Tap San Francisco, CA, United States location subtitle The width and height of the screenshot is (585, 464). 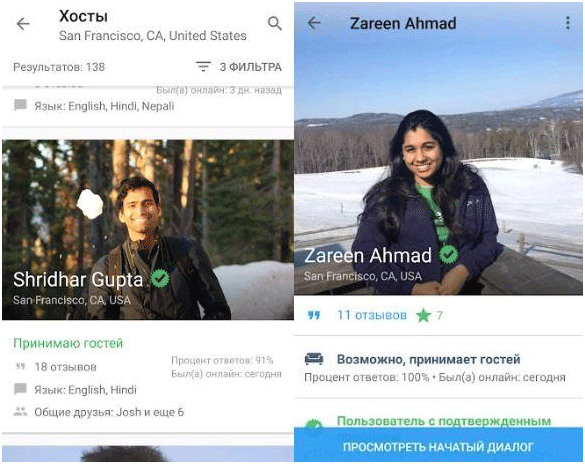click(x=153, y=36)
